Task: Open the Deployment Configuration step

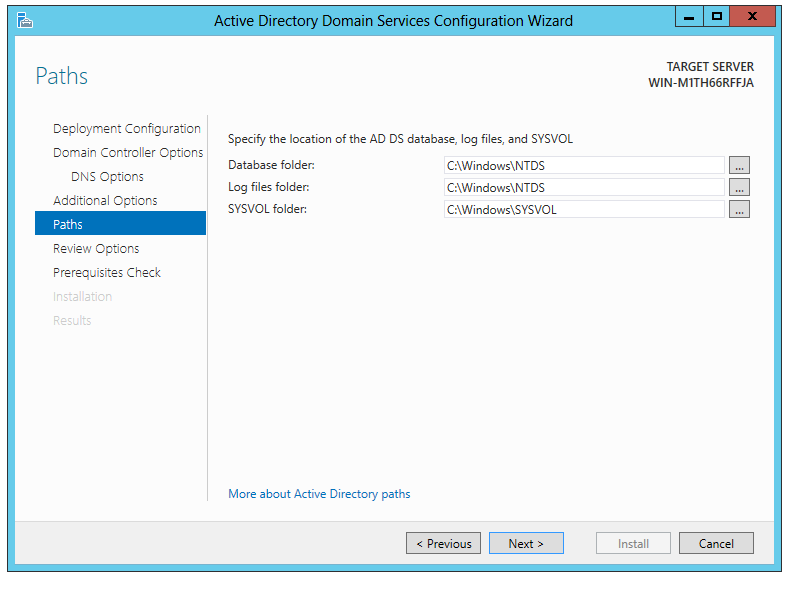Action: (126, 129)
